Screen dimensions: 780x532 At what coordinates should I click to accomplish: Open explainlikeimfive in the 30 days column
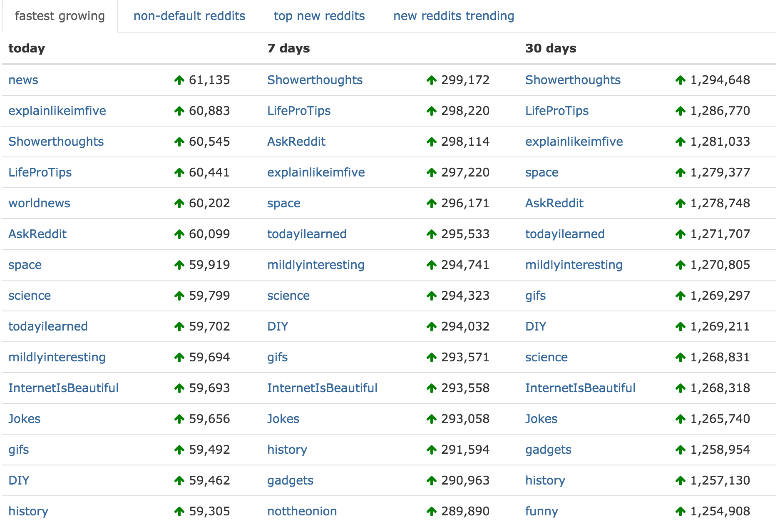pos(574,142)
